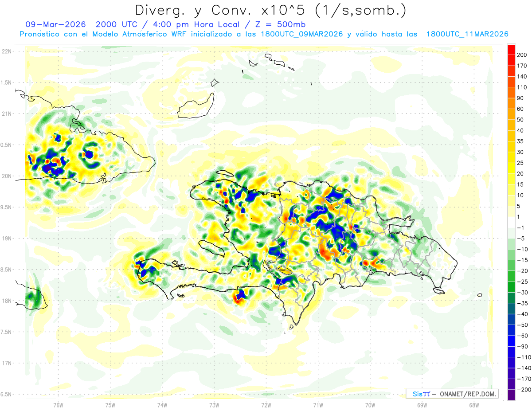Screen dimensions: 532x411
Task: Click the 17N latitude label
Action: 7,363
